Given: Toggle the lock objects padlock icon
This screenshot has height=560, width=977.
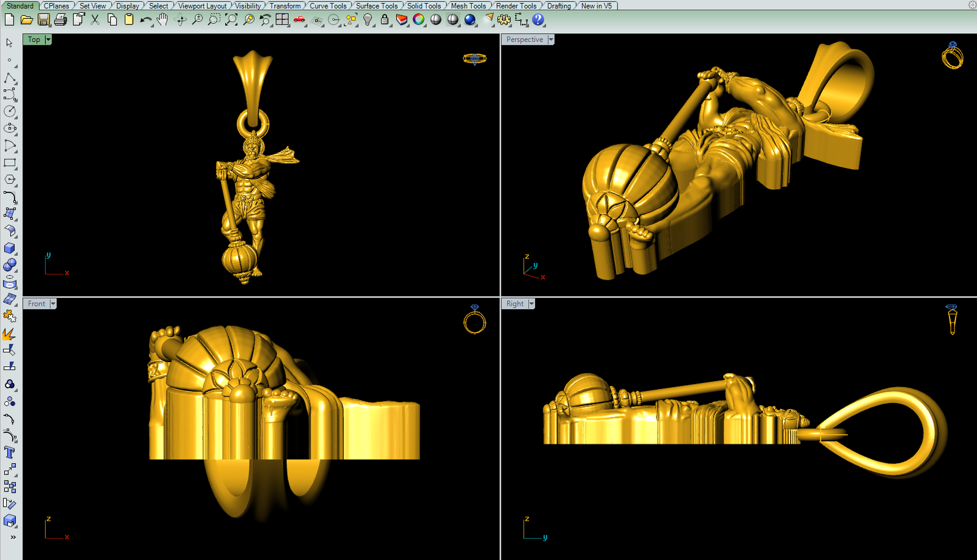Looking at the screenshot, I should (385, 20).
